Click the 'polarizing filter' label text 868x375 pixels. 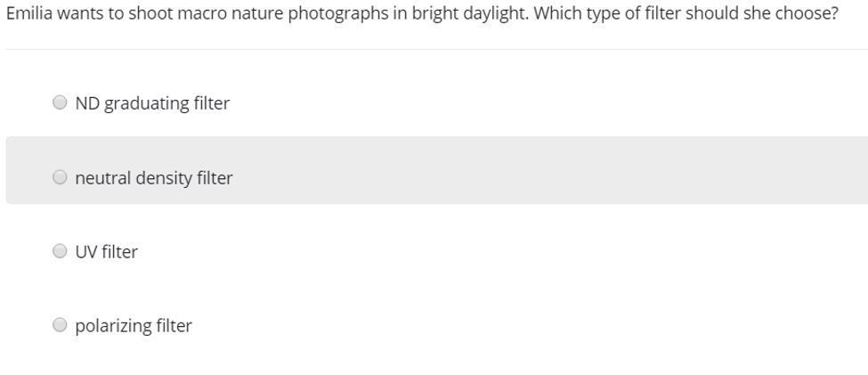point(134,326)
